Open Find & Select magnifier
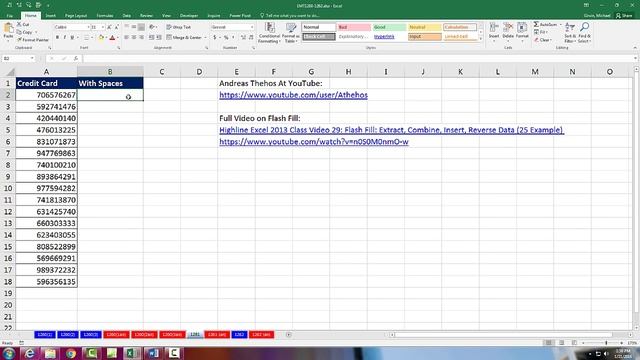 pyautogui.click(x=584, y=33)
